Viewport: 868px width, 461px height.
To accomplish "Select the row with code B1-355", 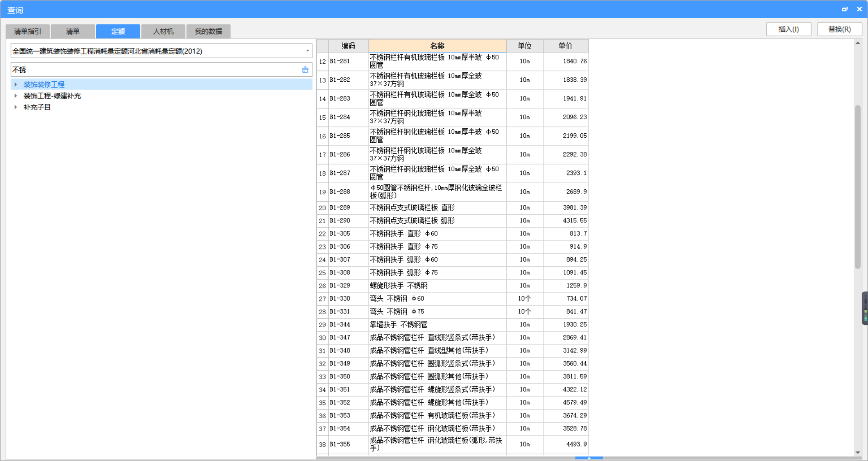I will coord(453,444).
